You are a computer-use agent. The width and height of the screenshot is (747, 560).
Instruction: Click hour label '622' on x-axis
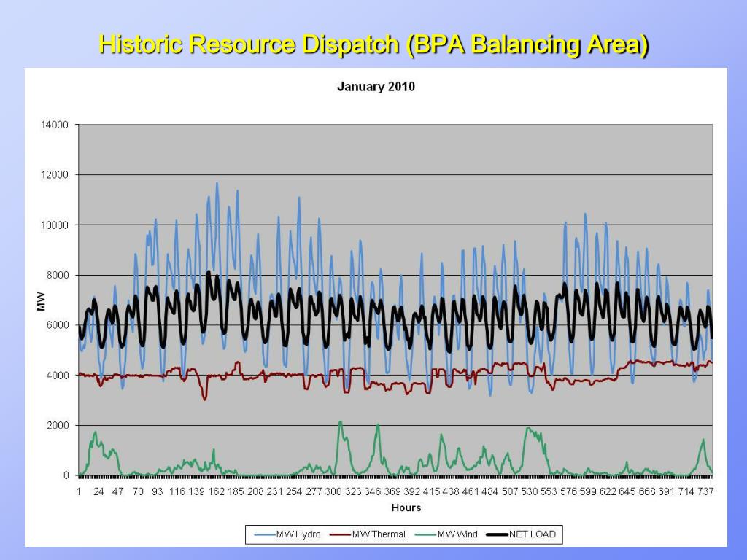(x=608, y=491)
